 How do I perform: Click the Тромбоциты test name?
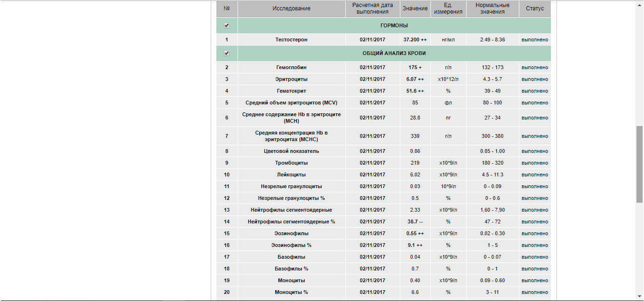[x=291, y=163]
